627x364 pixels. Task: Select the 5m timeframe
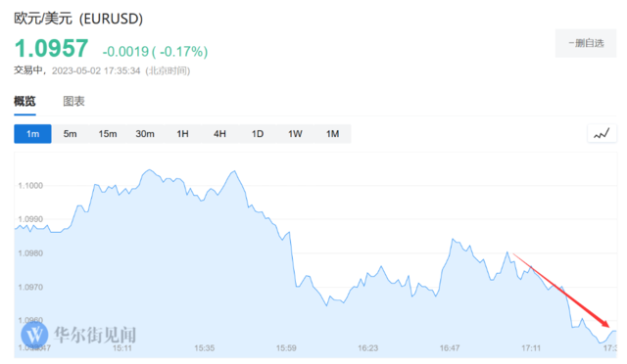[x=70, y=134]
